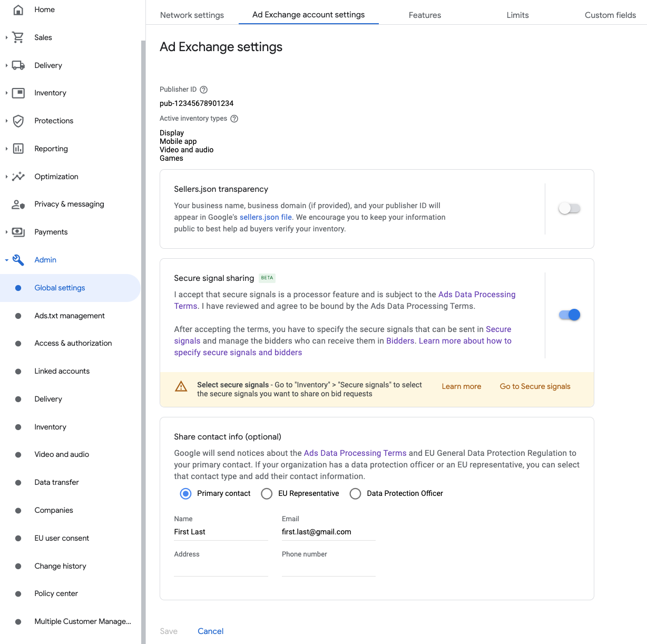Open the Features tab
Screen dimensions: 647x644
(425, 15)
